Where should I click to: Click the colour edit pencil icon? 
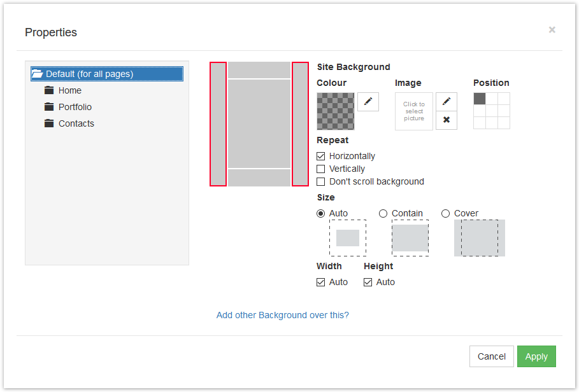pyautogui.click(x=368, y=101)
